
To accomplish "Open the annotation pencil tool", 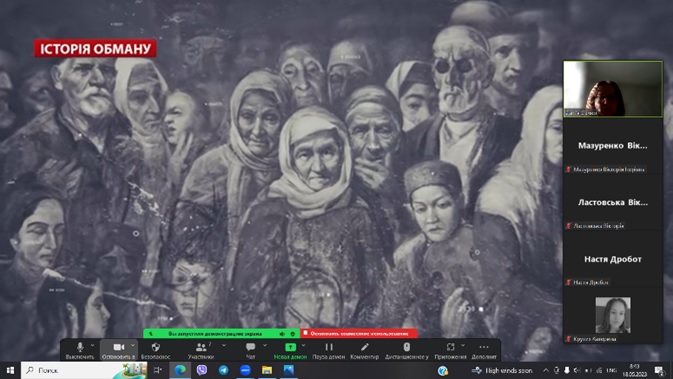I will (x=364, y=350).
